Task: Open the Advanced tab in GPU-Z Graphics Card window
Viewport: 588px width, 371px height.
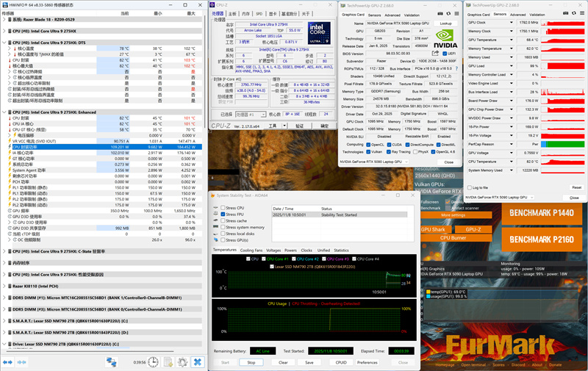Action: (x=393, y=15)
